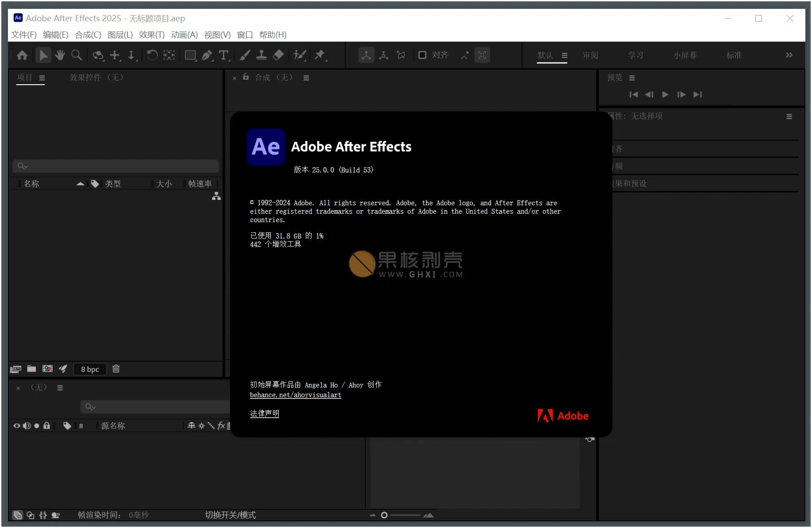This screenshot has height=528, width=812.
Task: Choose the World Axis mode icon
Action: [x=384, y=55]
